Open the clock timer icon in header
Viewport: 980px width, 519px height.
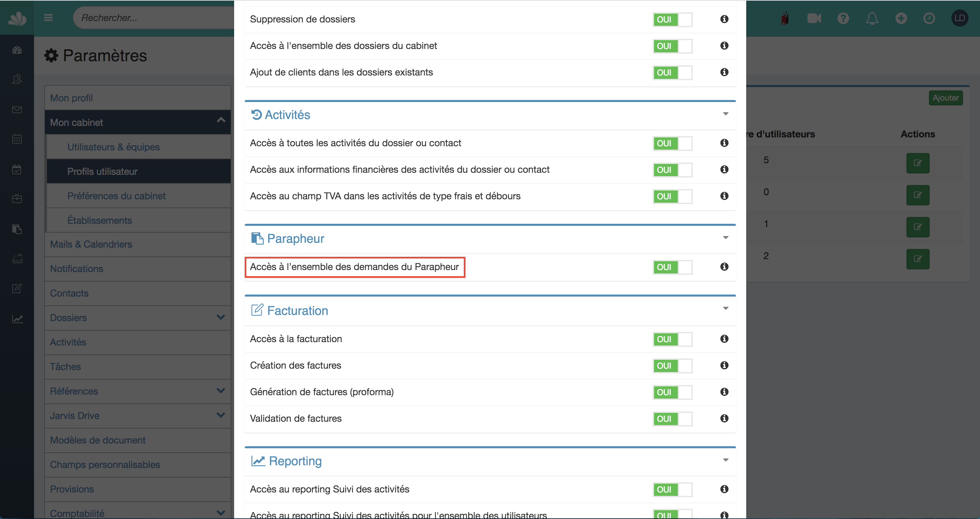click(929, 18)
